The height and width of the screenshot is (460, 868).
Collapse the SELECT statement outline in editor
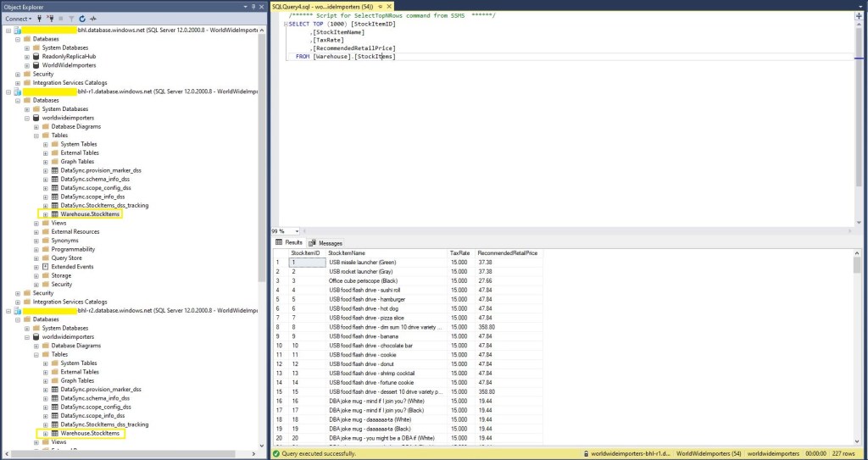pyautogui.click(x=286, y=24)
